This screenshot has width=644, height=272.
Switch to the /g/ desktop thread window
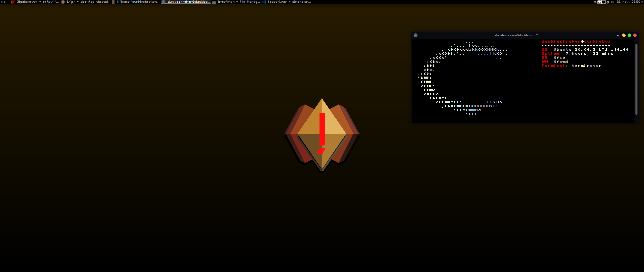pos(88,2)
